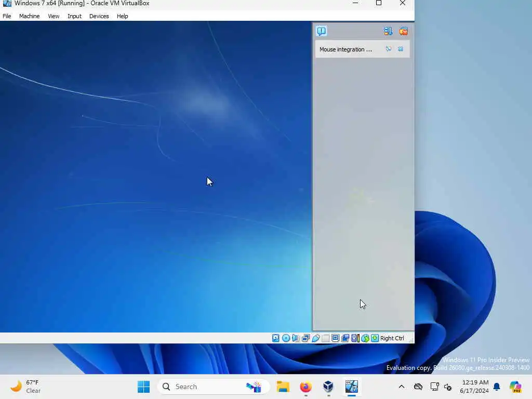Open Firefox from the taskbar

(x=305, y=387)
